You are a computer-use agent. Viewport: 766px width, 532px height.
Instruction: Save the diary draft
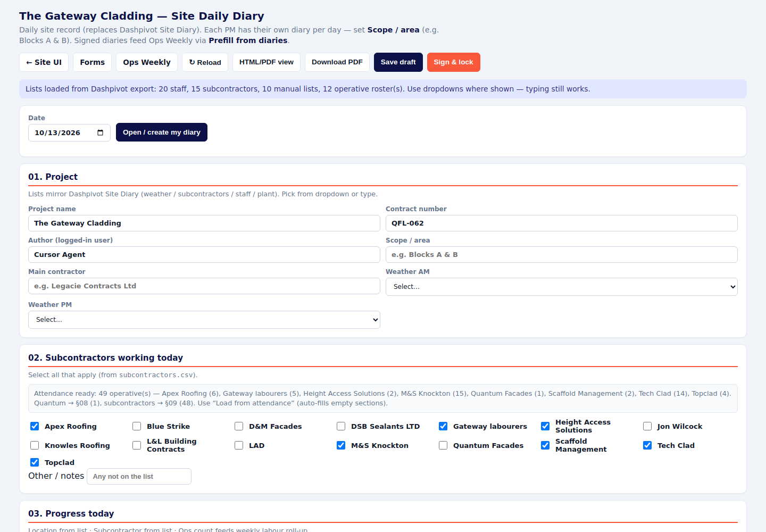[398, 62]
